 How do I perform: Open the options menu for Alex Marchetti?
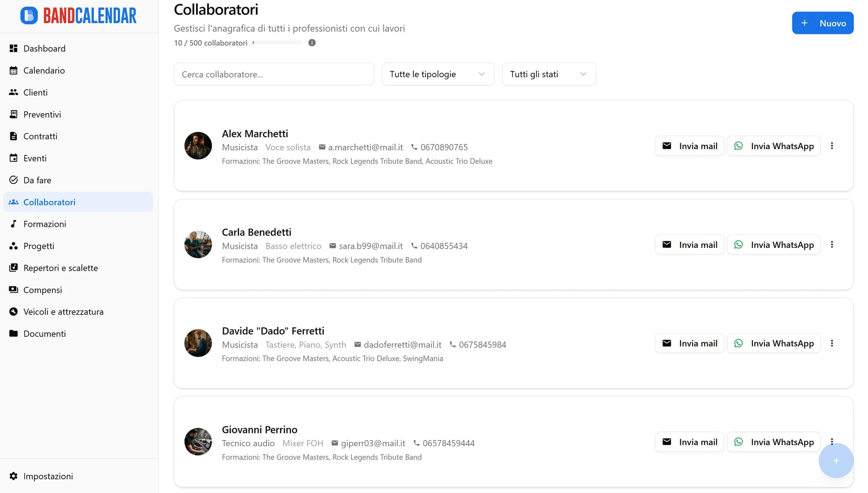click(832, 145)
